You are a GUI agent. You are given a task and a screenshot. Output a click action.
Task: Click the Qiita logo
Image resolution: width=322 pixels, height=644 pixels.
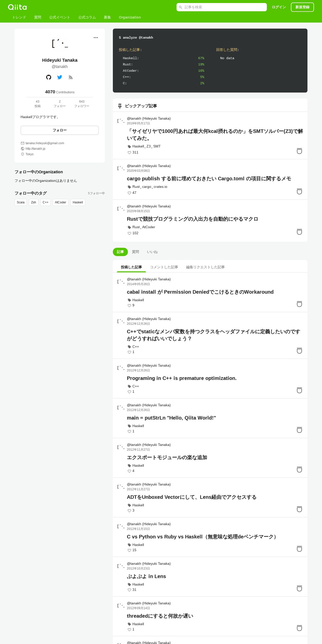pyautogui.click(x=17, y=7)
